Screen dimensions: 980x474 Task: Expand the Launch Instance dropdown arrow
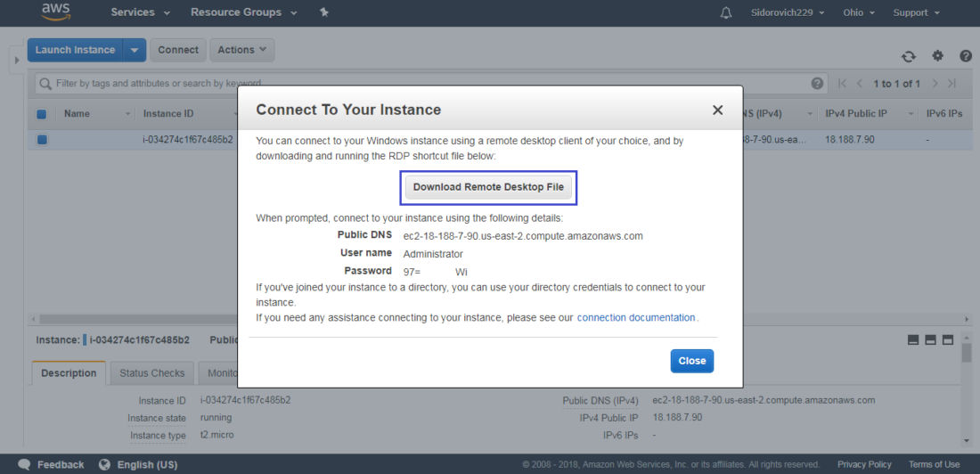(135, 50)
